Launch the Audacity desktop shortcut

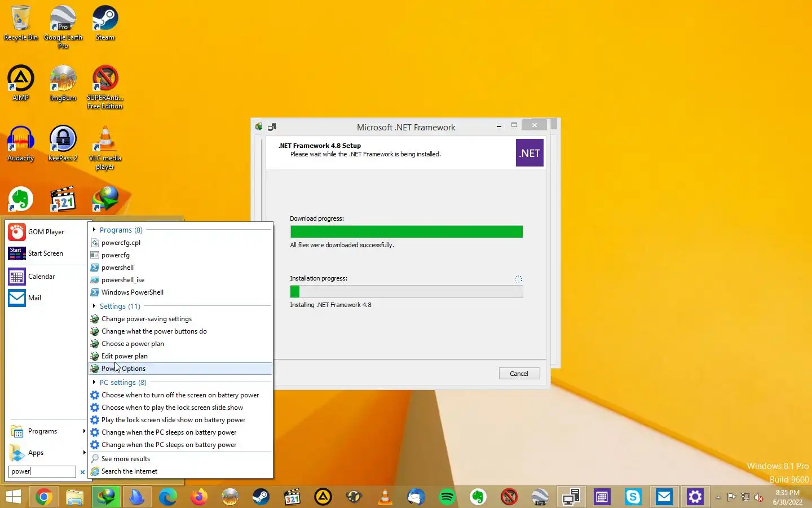pyautogui.click(x=20, y=143)
